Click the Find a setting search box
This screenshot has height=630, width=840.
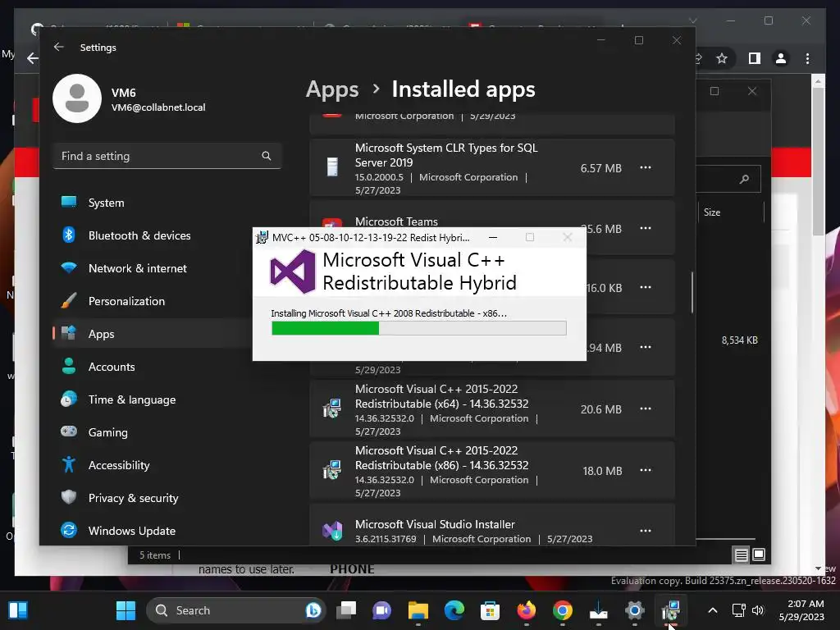click(x=167, y=156)
